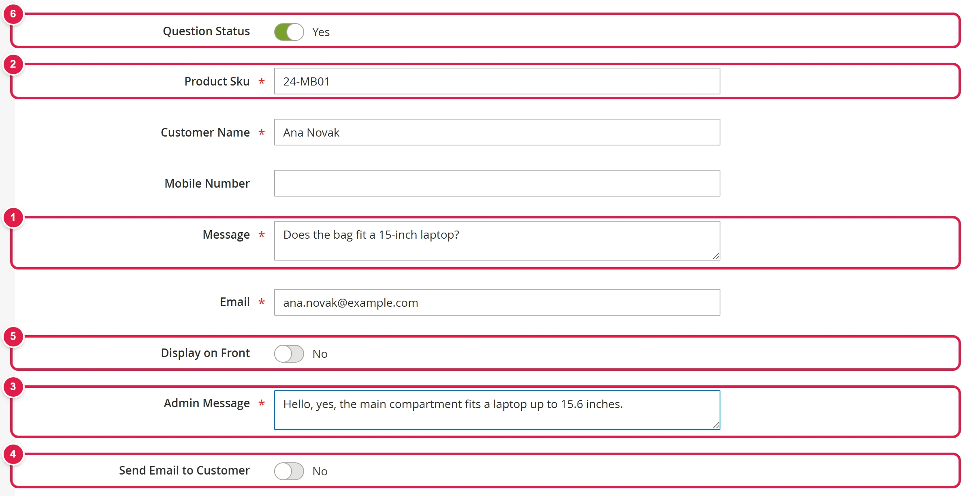Click into the Admin Message textarea

point(497,410)
